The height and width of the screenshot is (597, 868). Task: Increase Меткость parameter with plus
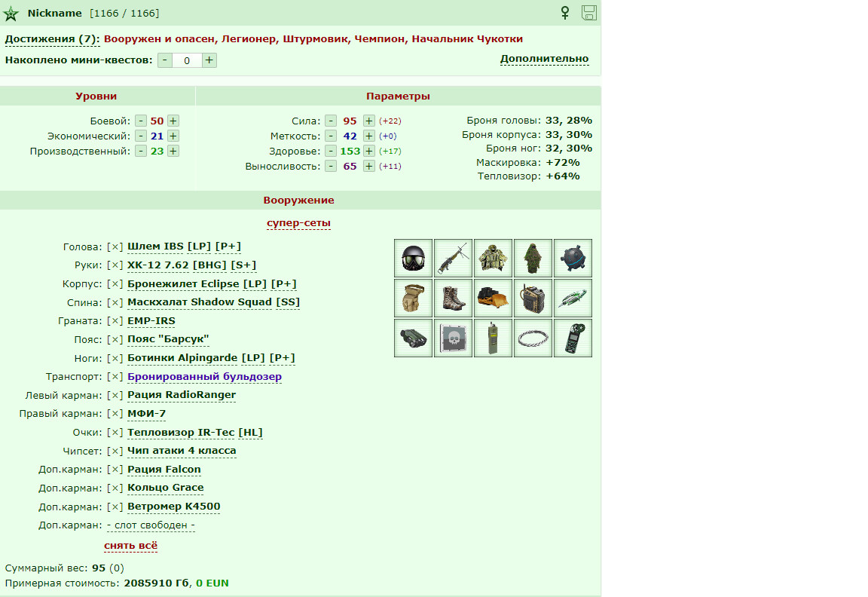[x=369, y=136]
